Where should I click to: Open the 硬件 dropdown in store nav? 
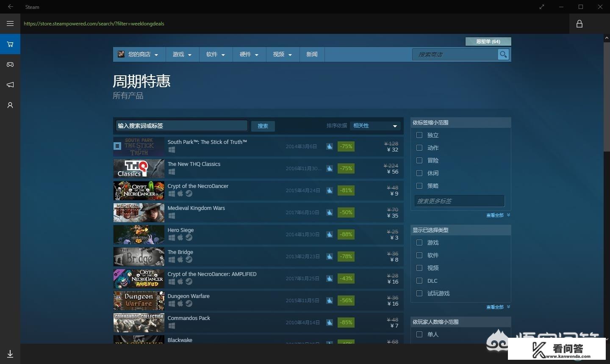point(249,54)
